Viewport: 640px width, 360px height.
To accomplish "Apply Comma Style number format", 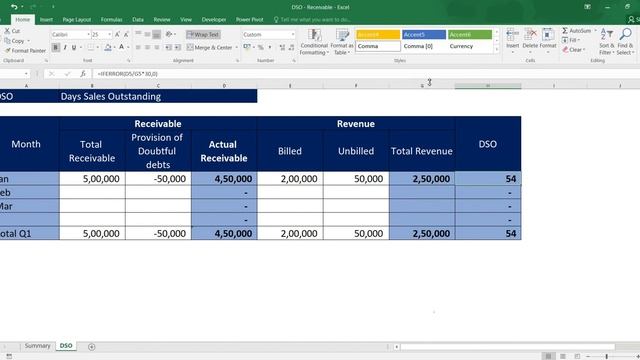I will coord(270,48).
